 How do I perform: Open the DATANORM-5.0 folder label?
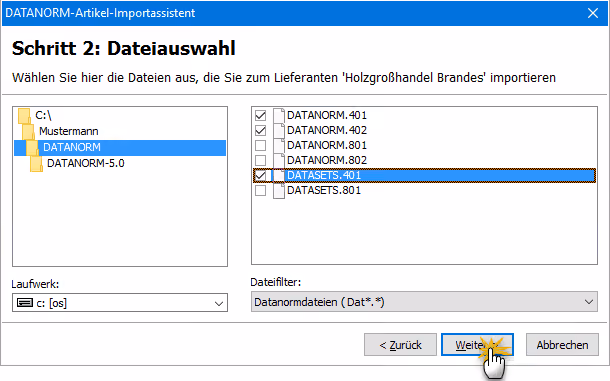pyautogui.click(x=86, y=163)
